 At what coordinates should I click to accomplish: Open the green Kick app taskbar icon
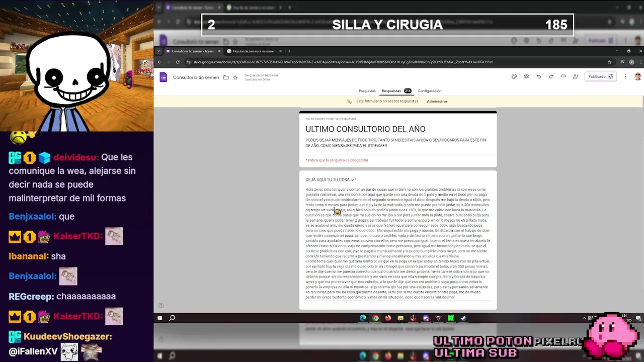coord(451,318)
